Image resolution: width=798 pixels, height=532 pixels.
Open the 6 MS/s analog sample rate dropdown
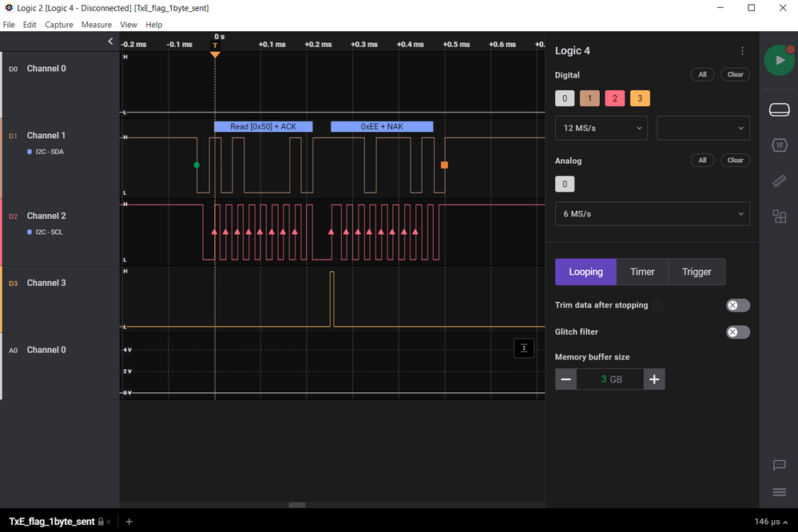coord(652,214)
